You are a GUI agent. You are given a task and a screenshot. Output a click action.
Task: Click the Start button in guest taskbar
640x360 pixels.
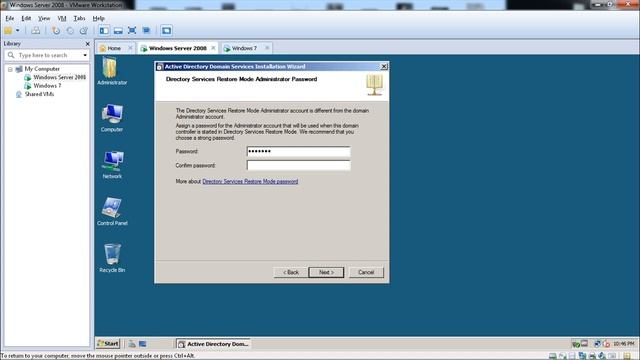tap(108, 344)
